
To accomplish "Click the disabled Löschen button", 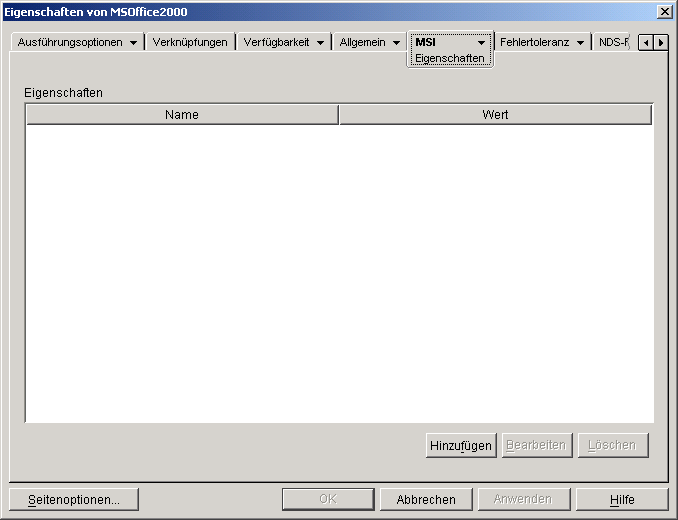I will [x=613, y=445].
